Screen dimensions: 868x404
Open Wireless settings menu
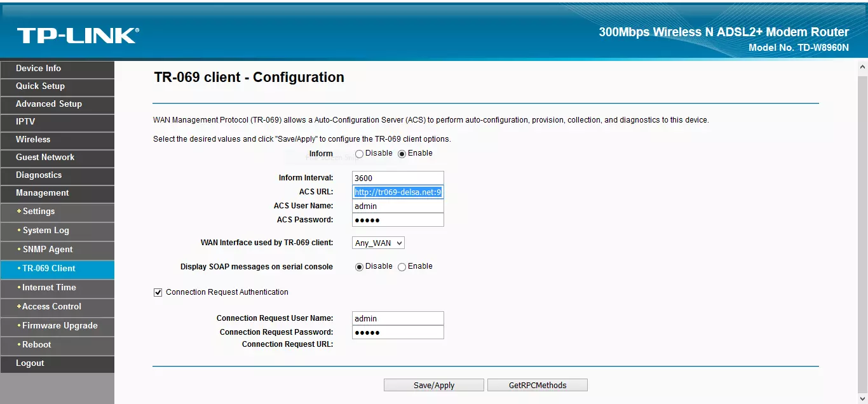point(57,140)
